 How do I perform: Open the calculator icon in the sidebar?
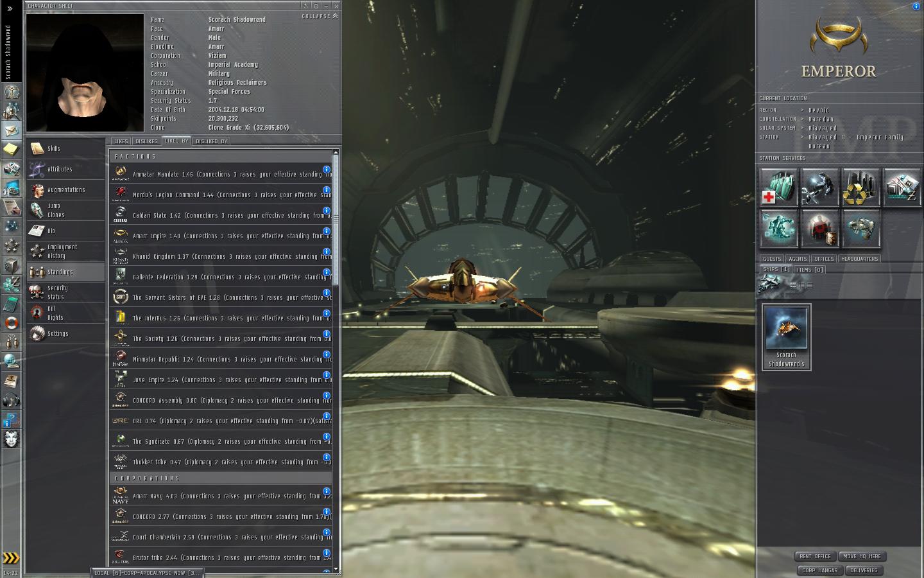[12, 304]
